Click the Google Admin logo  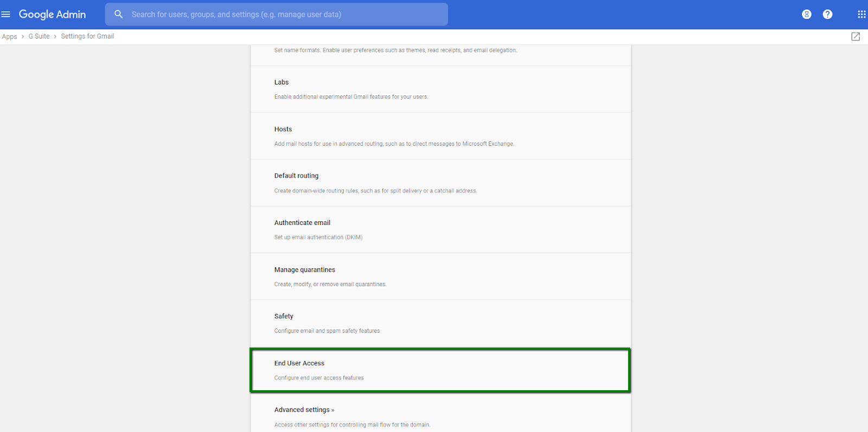point(52,15)
